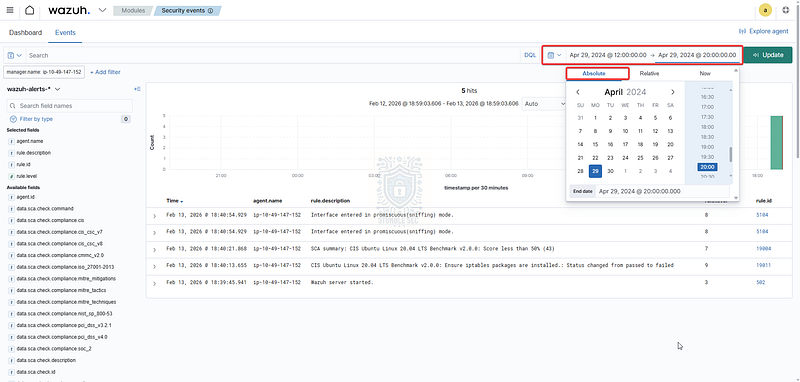This screenshot has width=800, height=382.
Task: Expand the 18:40:21.868 SCA summary row
Action: (154, 250)
